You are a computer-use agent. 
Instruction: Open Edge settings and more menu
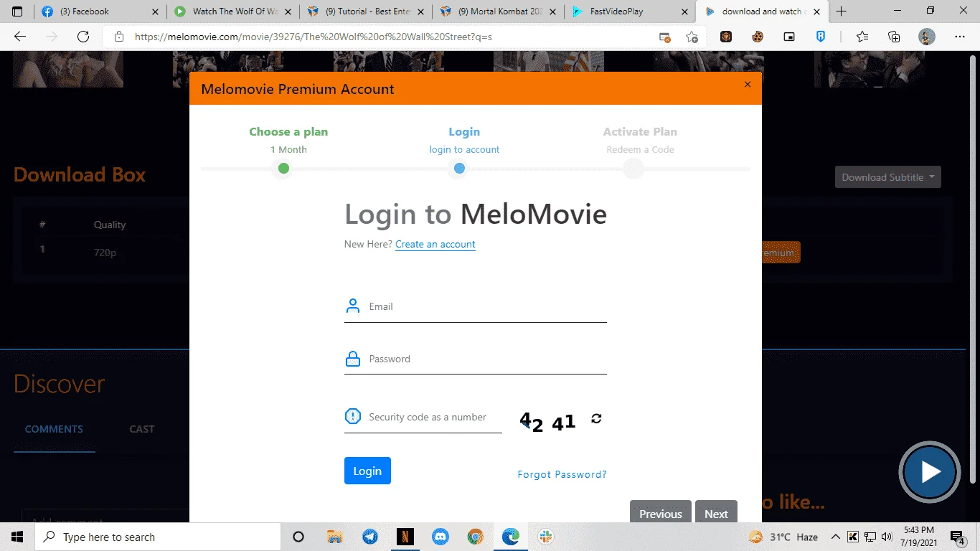pos(960,37)
